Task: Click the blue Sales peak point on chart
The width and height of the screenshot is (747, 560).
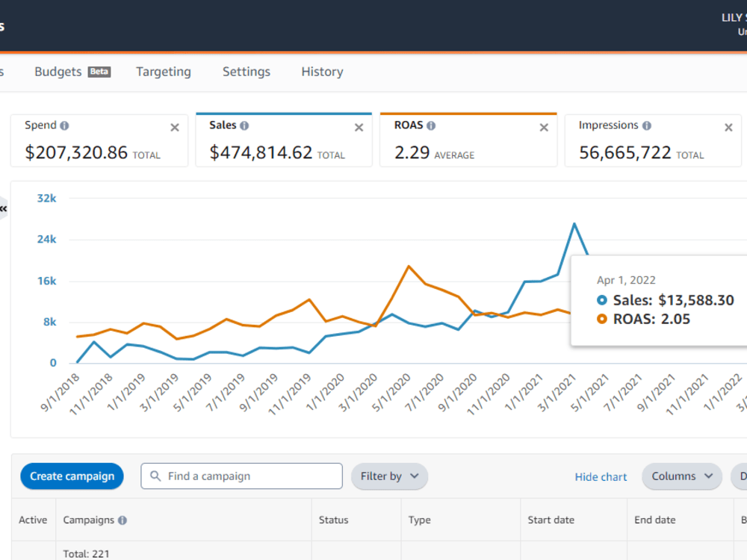Action: (574, 223)
